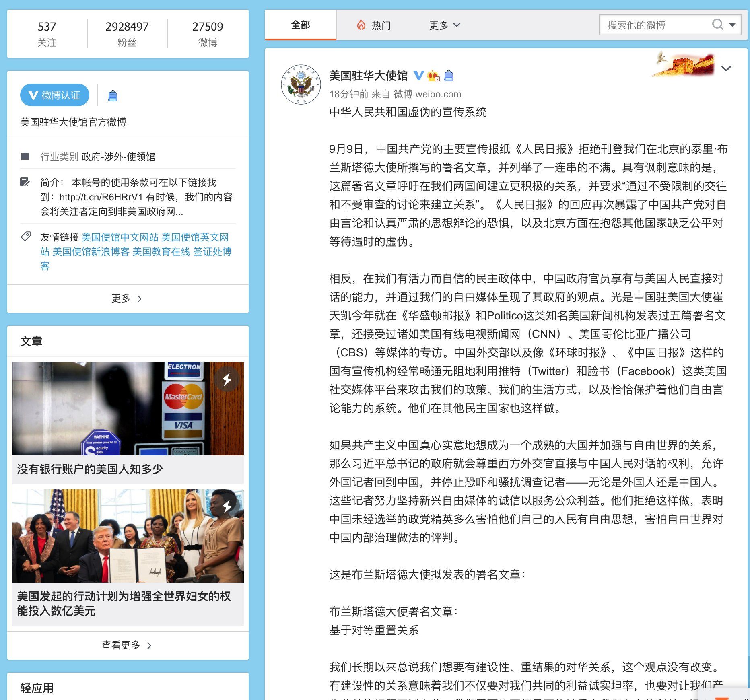Click the blue V verified badge in post
Screen dimensions: 750x700
(419, 76)
